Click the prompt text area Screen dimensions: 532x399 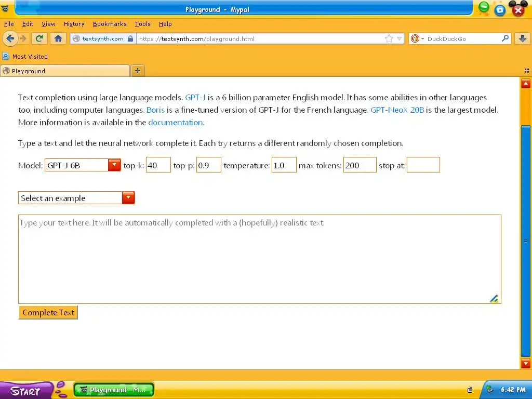point(260,259)
